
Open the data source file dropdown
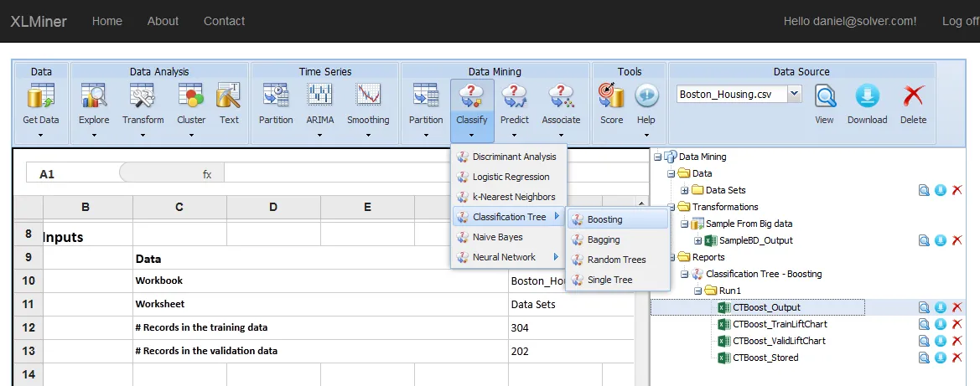(794, 95)
